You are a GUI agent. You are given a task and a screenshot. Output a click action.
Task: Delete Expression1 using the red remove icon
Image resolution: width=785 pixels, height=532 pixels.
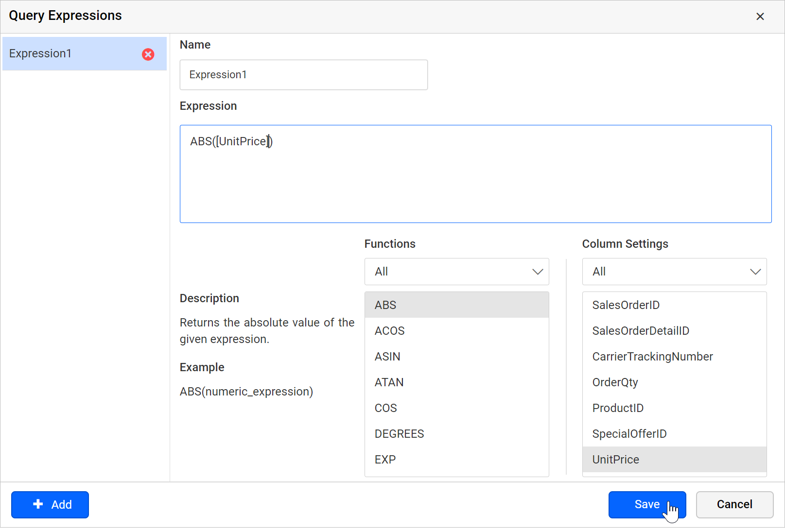(148, 54)
